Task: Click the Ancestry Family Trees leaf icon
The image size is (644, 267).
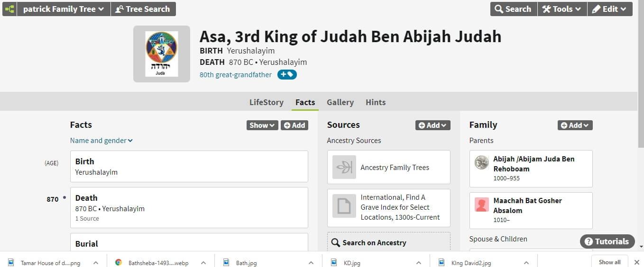Action: [x=344, y=167]
